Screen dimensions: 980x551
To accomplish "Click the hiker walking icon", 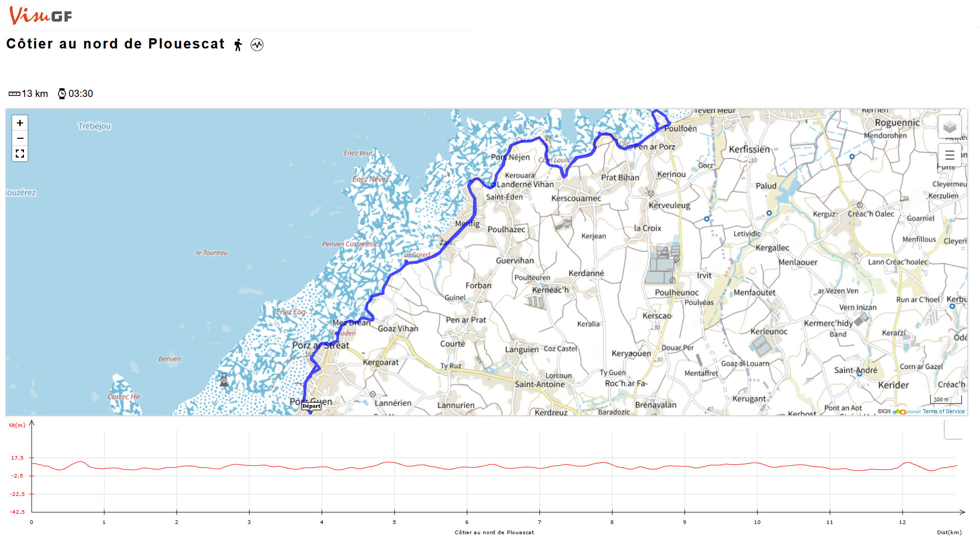I will point(238,45).
